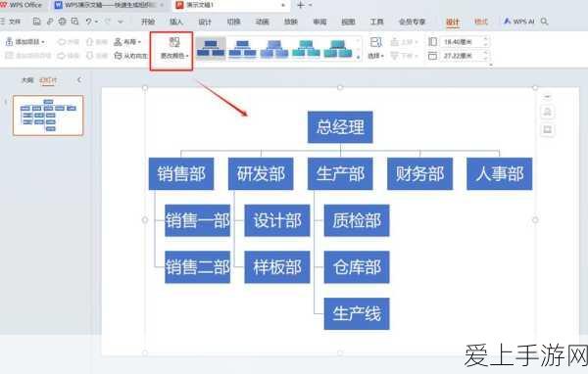This screenshot has height=374, width=588.
Task: Switch to the 审阅 Review tab
Action: pyautogui.click(x=319, y=22)
